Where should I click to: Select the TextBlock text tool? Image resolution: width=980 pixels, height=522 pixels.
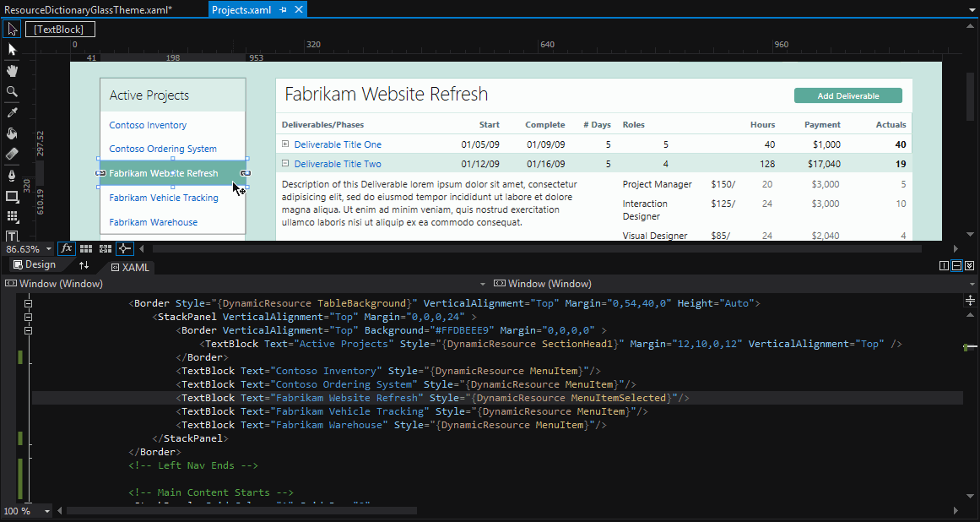click(12, 236)
